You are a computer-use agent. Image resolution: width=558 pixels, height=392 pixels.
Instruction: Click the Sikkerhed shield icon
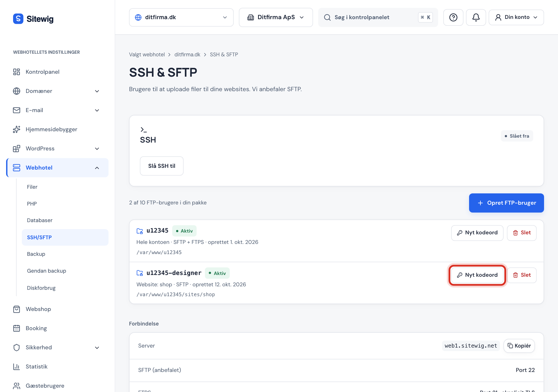click(x=17, y=347)
